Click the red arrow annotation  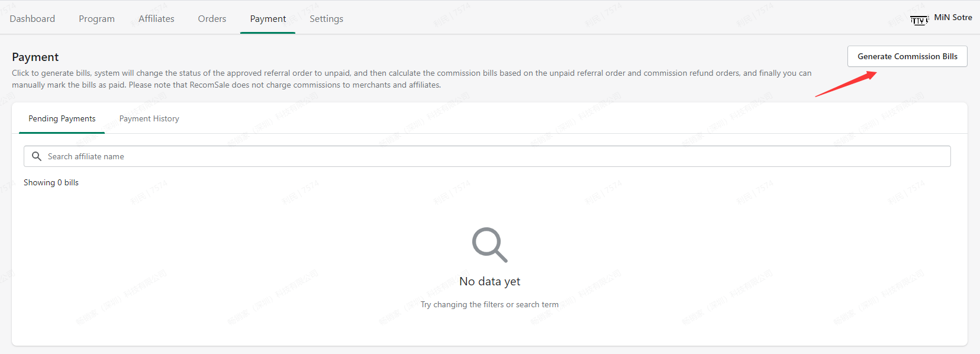846,84
